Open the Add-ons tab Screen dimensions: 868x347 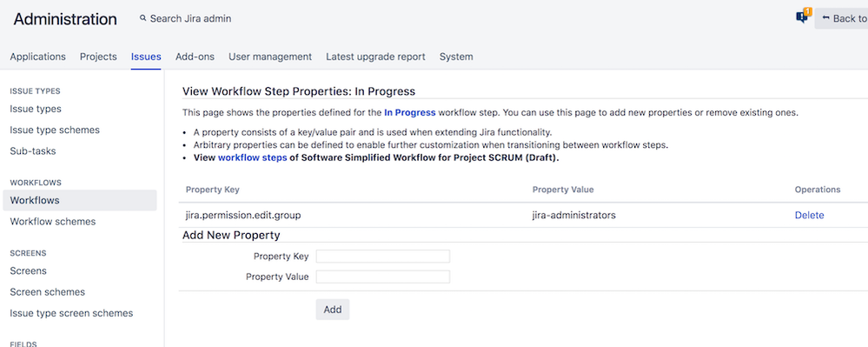tap(195, 57)
